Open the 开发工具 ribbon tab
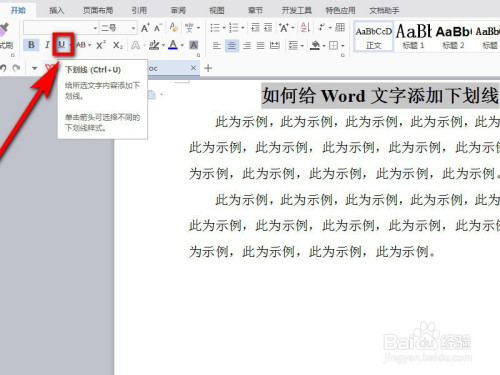 296,10
